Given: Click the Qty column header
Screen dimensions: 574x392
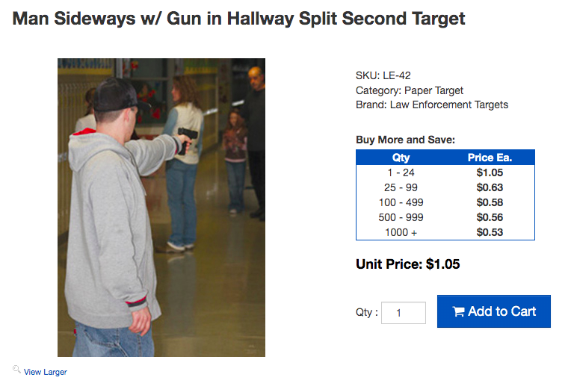Looking at the screenshot, I should tap(401, 158).
